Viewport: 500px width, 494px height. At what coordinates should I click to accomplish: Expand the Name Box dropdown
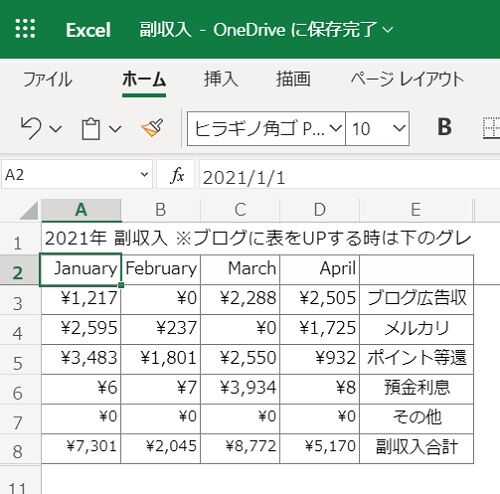pos(144,174)
